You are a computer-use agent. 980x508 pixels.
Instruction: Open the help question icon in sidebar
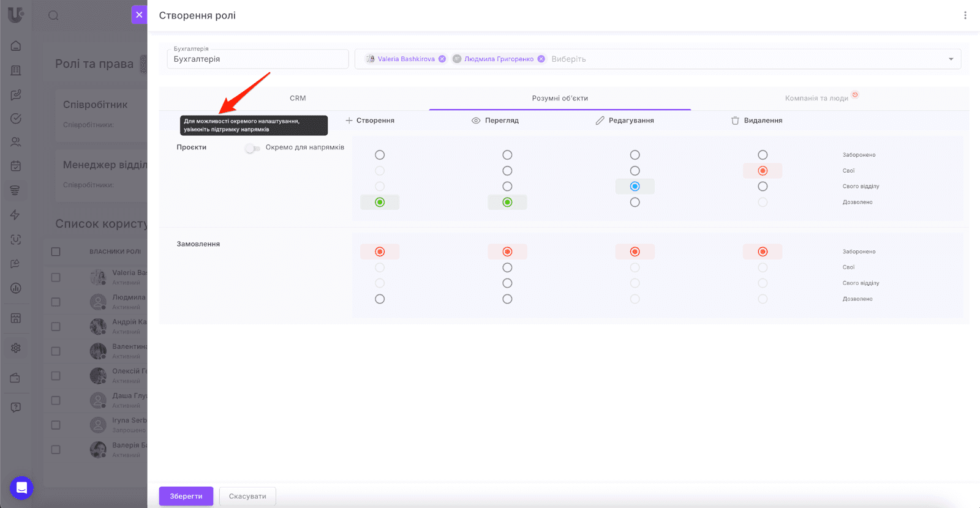(16, 408)
